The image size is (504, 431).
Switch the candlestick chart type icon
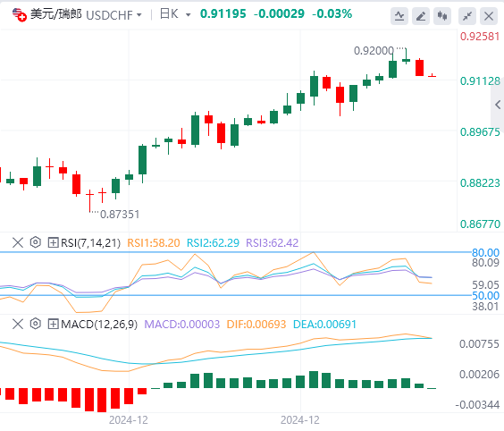(x=442, y=16)
